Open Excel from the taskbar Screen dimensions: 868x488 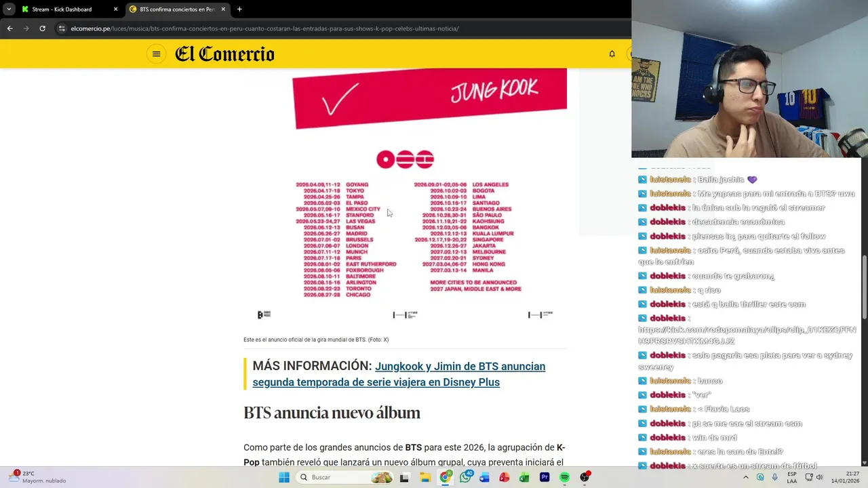tap(524, 477)
